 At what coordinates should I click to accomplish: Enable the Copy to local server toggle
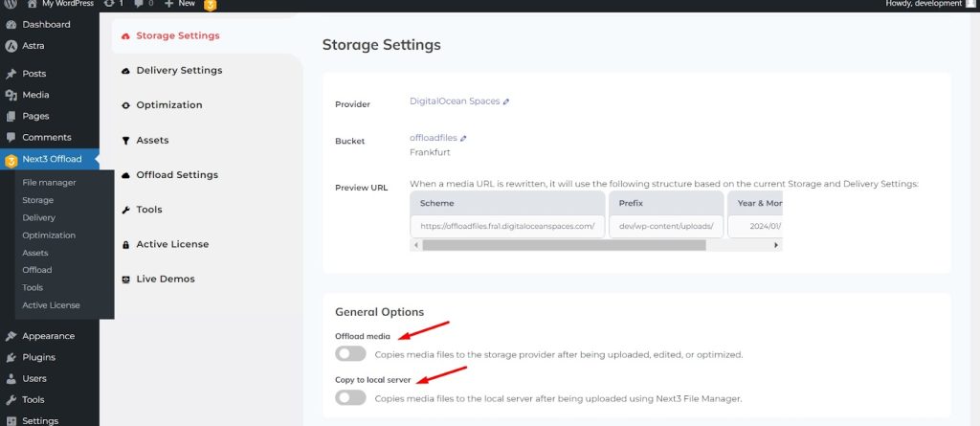pos(350,397)
